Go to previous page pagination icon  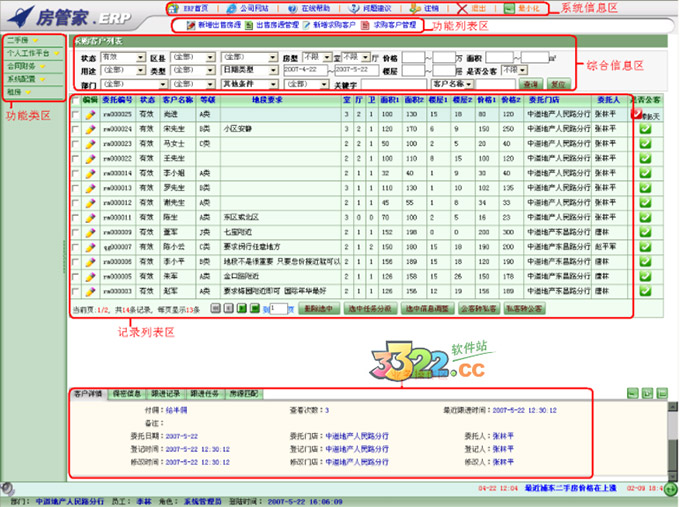229,308
